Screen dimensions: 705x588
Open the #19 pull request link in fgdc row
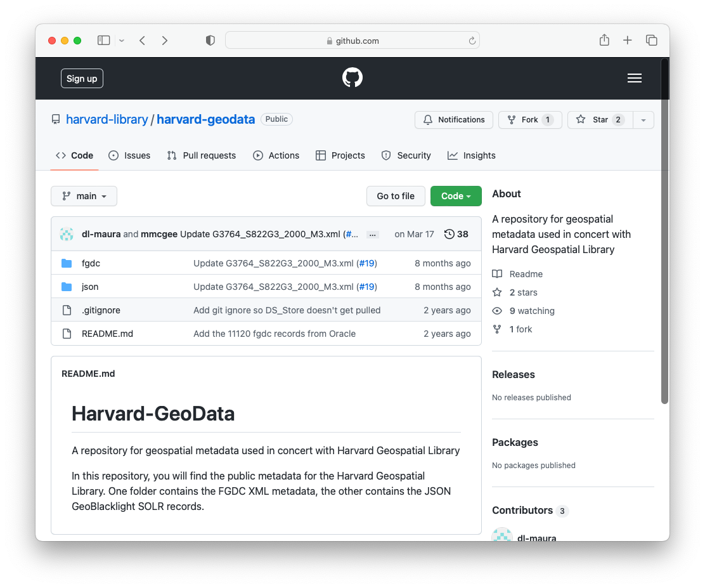pos(367,263)
